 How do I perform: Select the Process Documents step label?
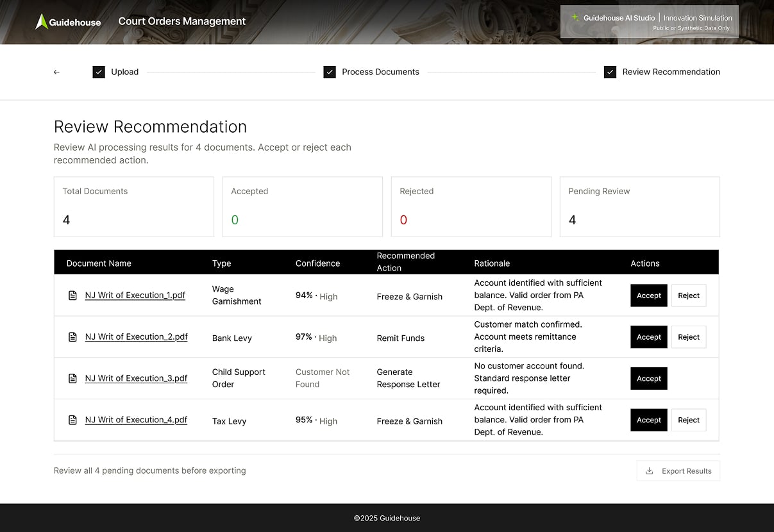380,72
